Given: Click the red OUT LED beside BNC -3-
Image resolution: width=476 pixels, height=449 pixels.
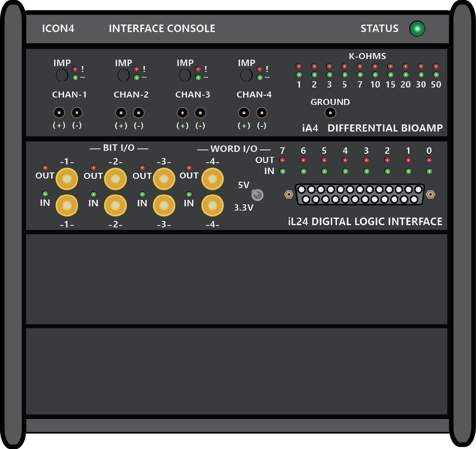Looking at the screenshot, I should tap(142, 168).
